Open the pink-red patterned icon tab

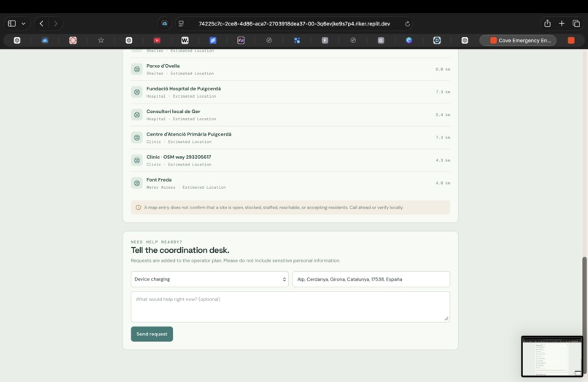coord(73,41)
